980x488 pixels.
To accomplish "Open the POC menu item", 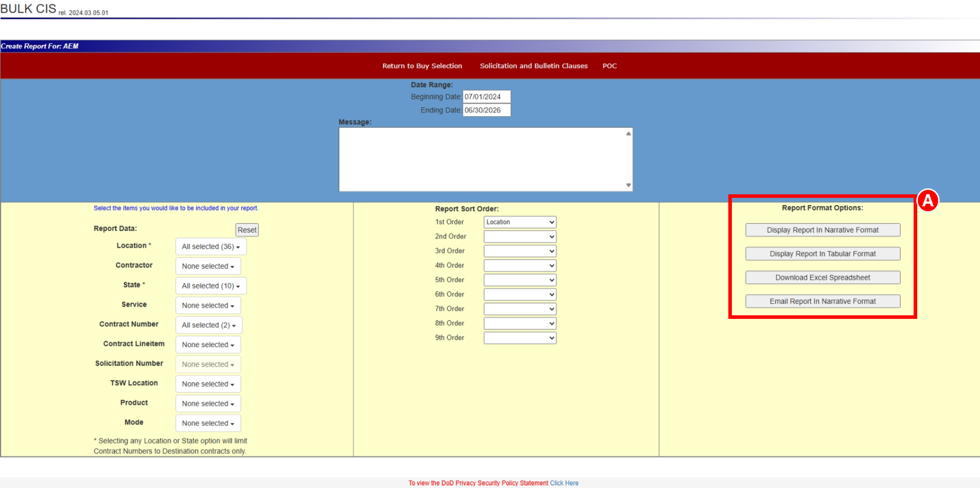I will pos(609,66).
